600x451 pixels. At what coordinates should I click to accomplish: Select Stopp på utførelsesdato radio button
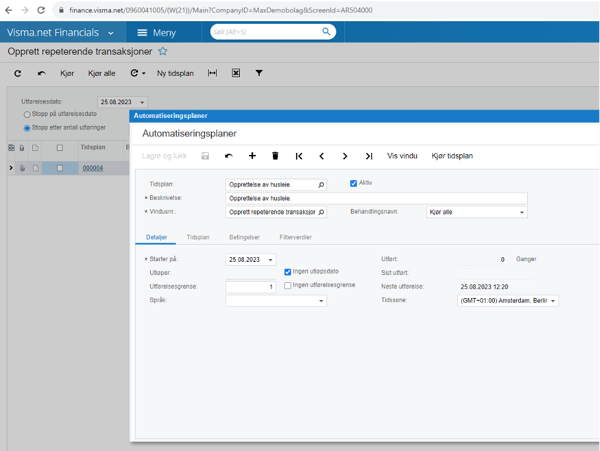(27, 114)
